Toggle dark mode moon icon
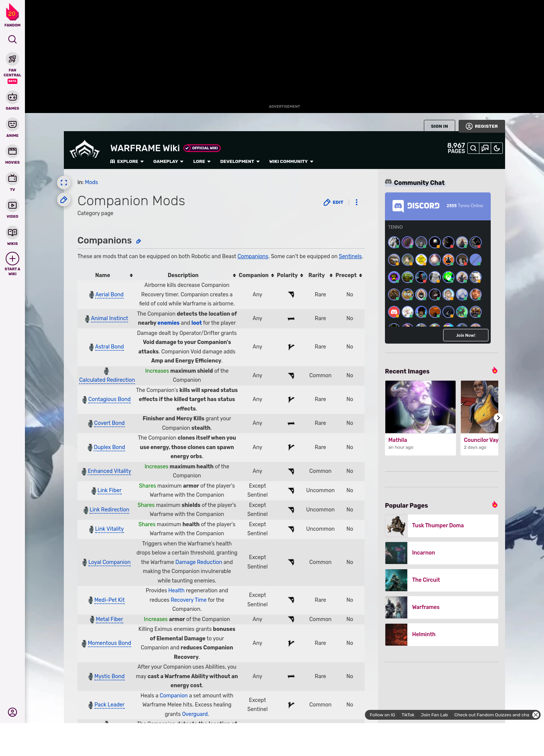This screenshot has width=544, height=756. point(497,148)
